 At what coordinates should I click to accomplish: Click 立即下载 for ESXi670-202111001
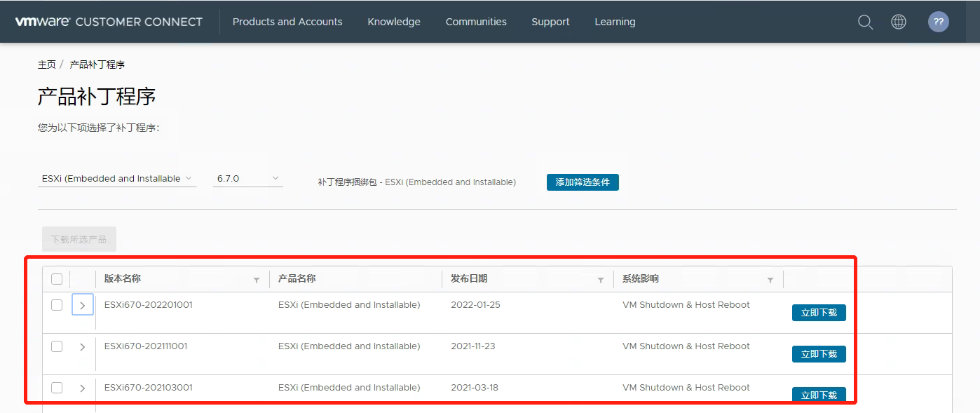point(819,354)
